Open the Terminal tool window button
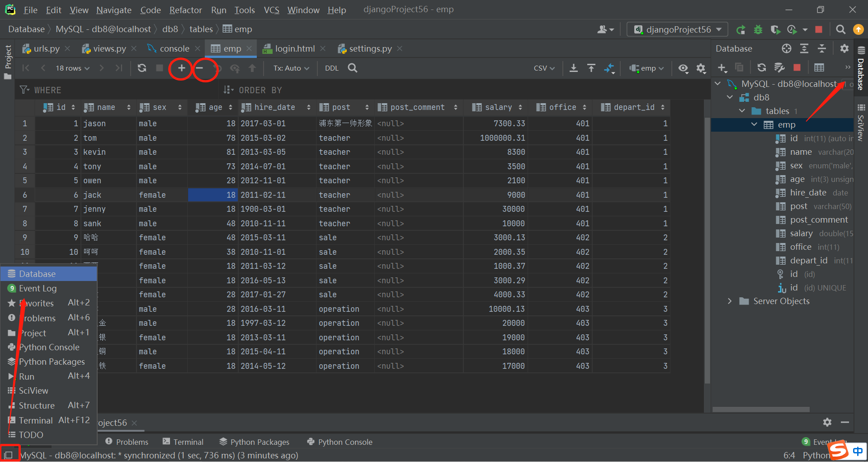 [x=183, y=442]
